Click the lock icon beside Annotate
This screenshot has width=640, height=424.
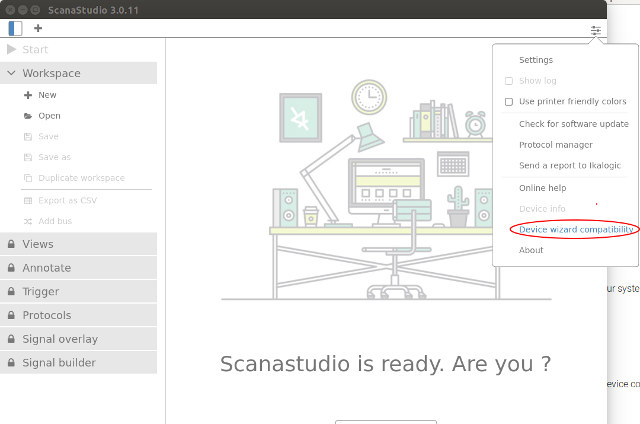(11, 268)
